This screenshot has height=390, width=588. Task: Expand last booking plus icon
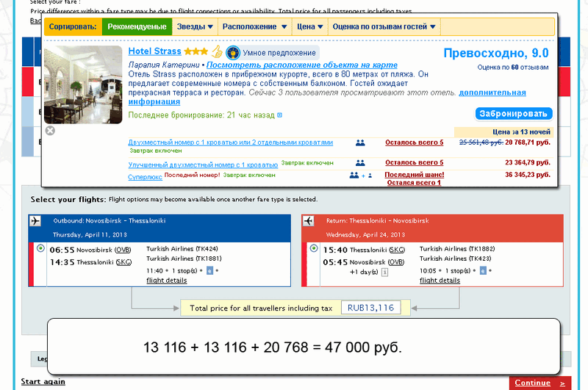[x=279, y=115]
